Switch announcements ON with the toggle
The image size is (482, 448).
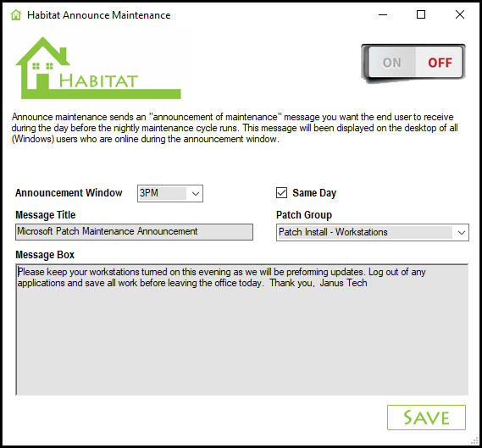[x=392, y=63]
